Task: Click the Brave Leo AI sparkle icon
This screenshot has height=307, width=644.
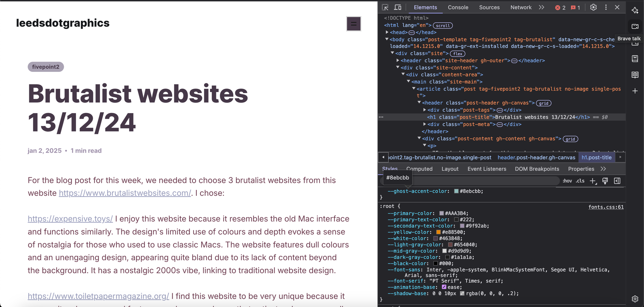Action: [635, 10]
